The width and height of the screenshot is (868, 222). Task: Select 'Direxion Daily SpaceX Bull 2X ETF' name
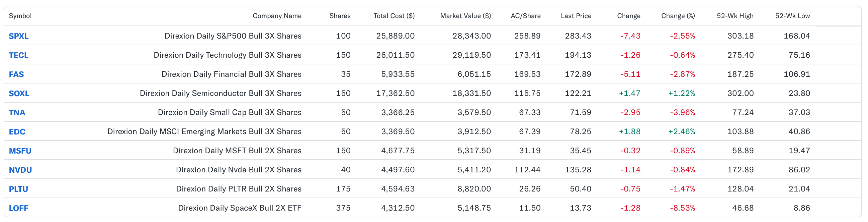[240, 208]
